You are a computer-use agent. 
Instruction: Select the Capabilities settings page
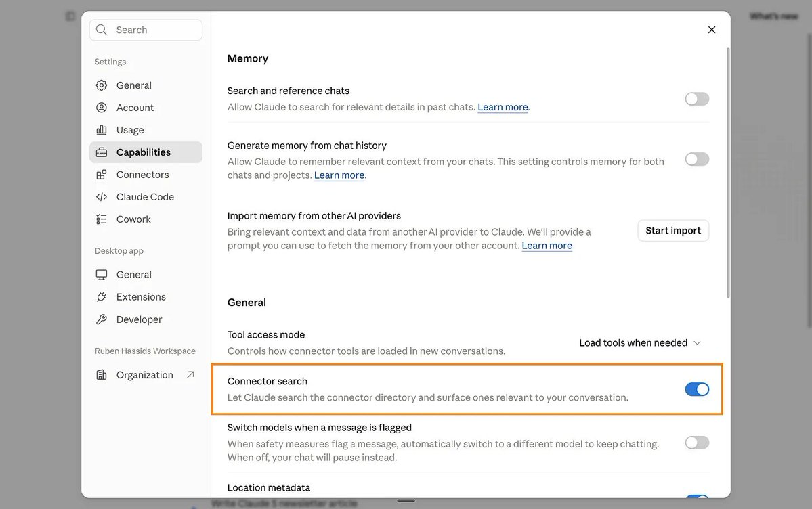(x=146, y=152)
